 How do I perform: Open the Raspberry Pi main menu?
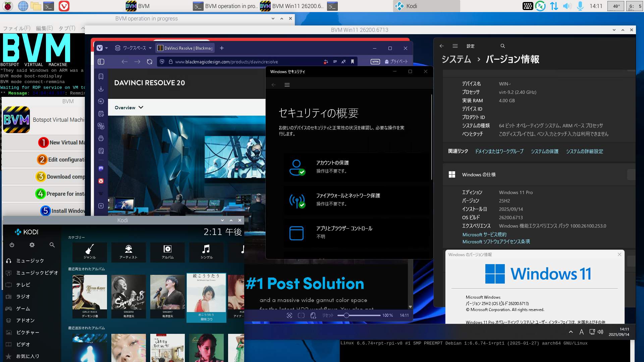[x=8, y=6]
